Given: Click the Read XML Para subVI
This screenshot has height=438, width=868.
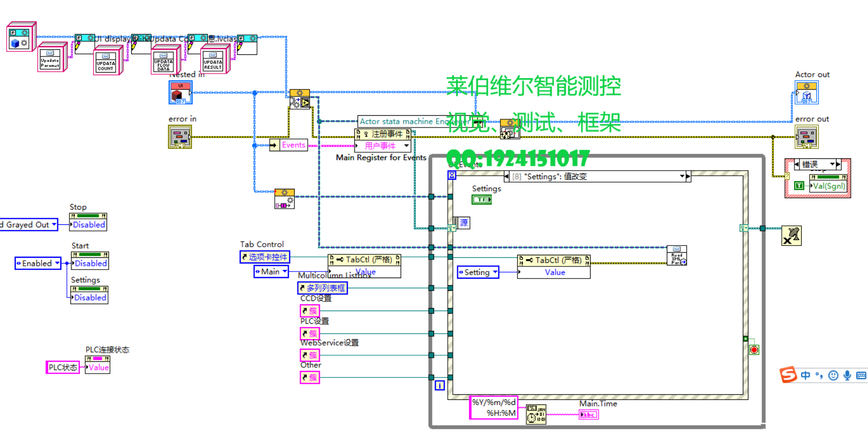Looking at the screenshot, I should (x=677, y=255).
